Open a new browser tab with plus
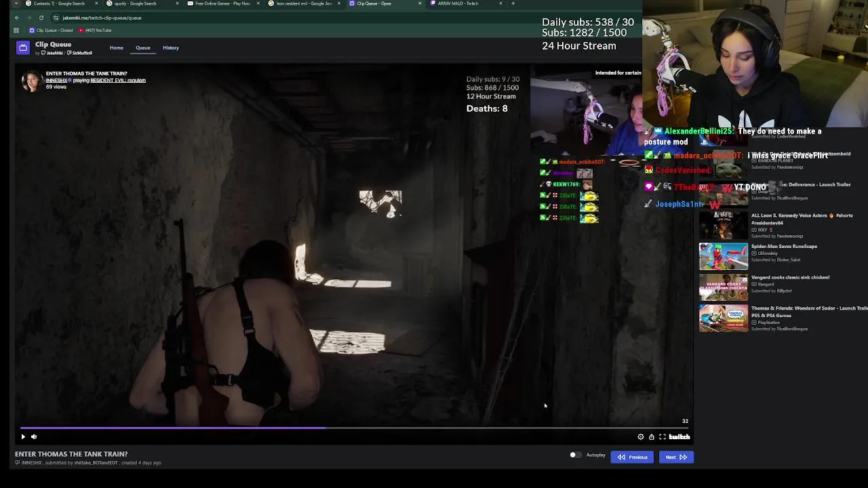The image size is (868, 488). coord(513,3)
